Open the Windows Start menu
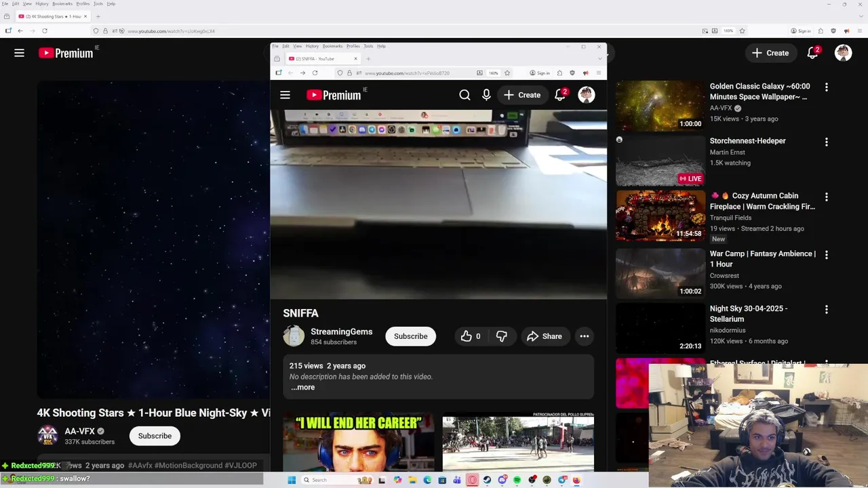 (292, 480)
